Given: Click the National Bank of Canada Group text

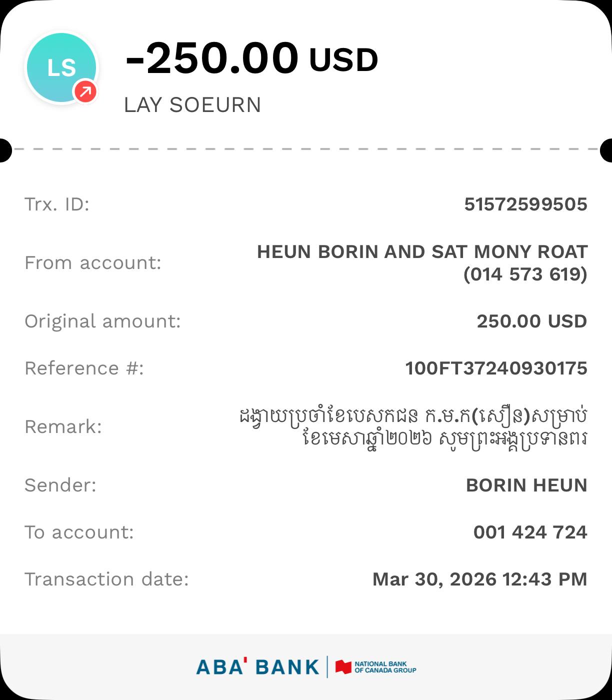Looking at the screenshot, I should 385,667.
